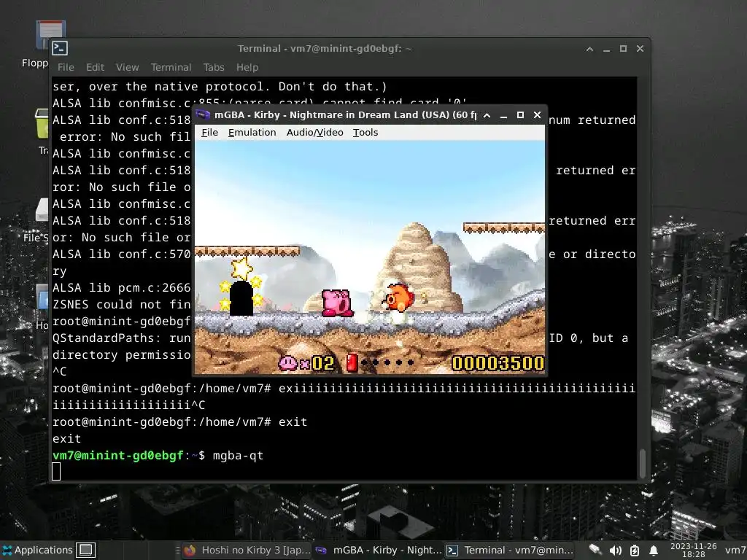The height and width of the screenshot is (560, 747).
Task: Switch to Hoshi no Kirby 3 taskbar window
Action: click(247, 550)
